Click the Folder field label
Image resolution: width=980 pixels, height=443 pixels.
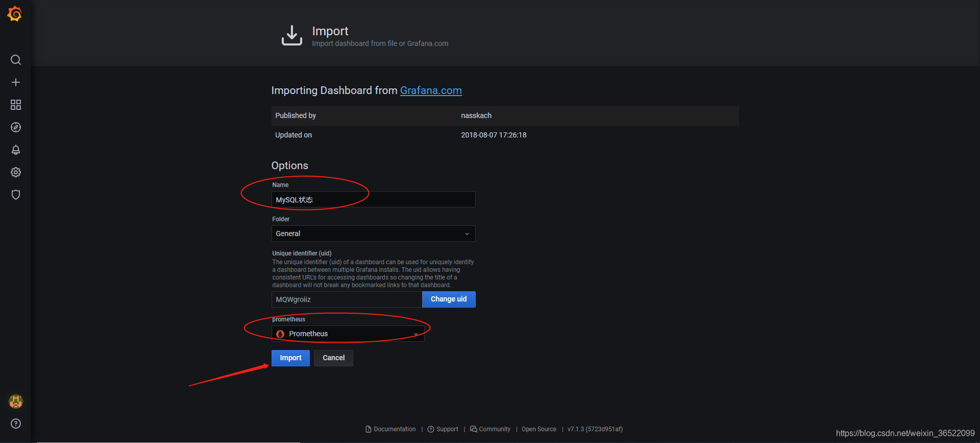281,219
